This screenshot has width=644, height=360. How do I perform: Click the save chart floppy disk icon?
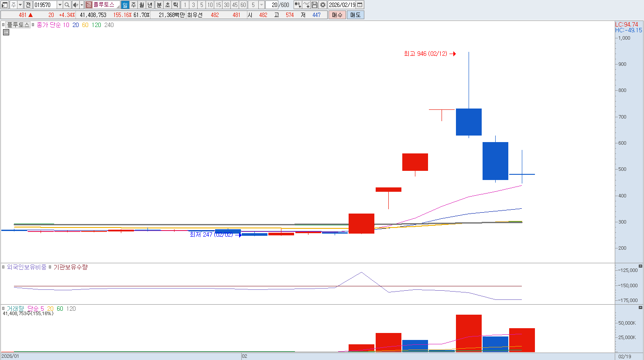[x=315, y=5]
